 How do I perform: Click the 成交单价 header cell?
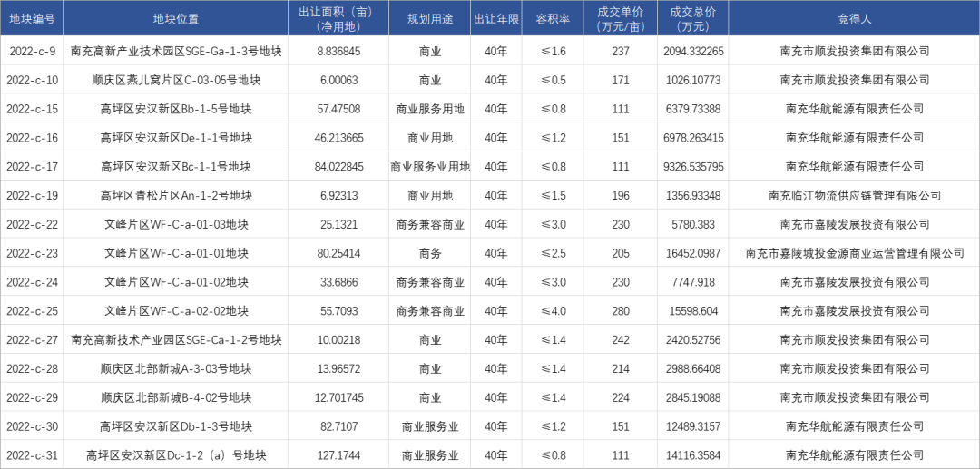coord(620,19)
